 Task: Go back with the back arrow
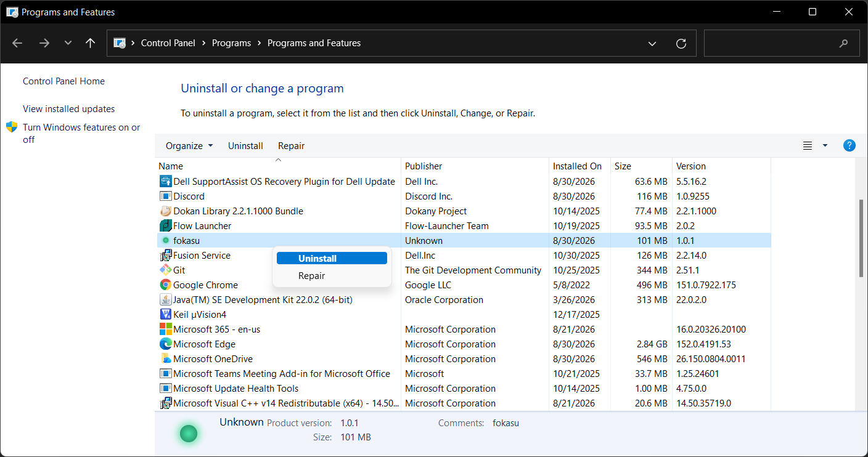(17, 43)
